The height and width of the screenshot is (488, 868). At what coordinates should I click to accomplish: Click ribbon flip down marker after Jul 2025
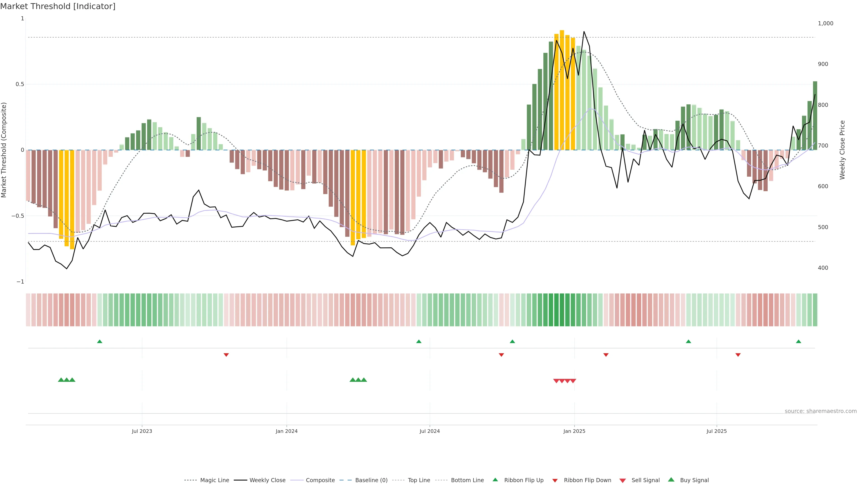pos(738,355)
